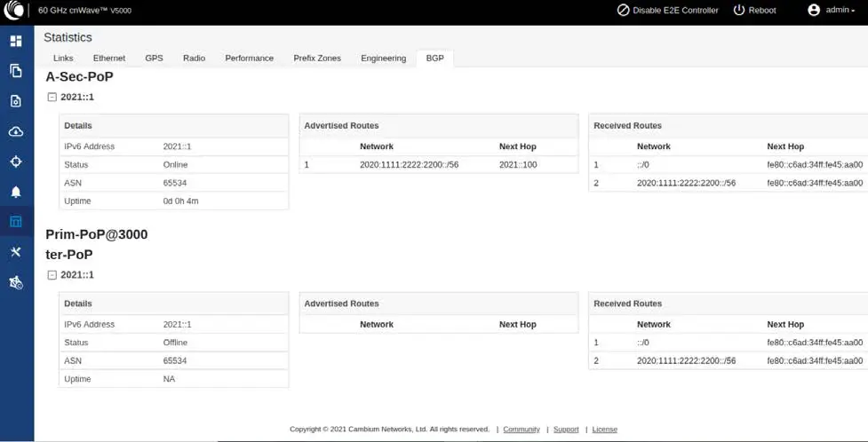Click the Cambium logo in header
868x442 pixels.
(14, 10)
